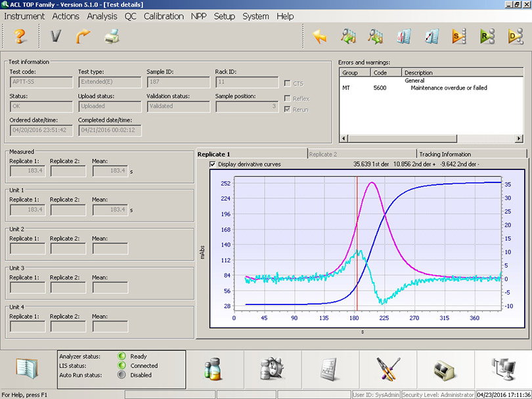532x399 pixels.
Task: Click the red bar-chart document toolbar icon
Action: (404, 36)
